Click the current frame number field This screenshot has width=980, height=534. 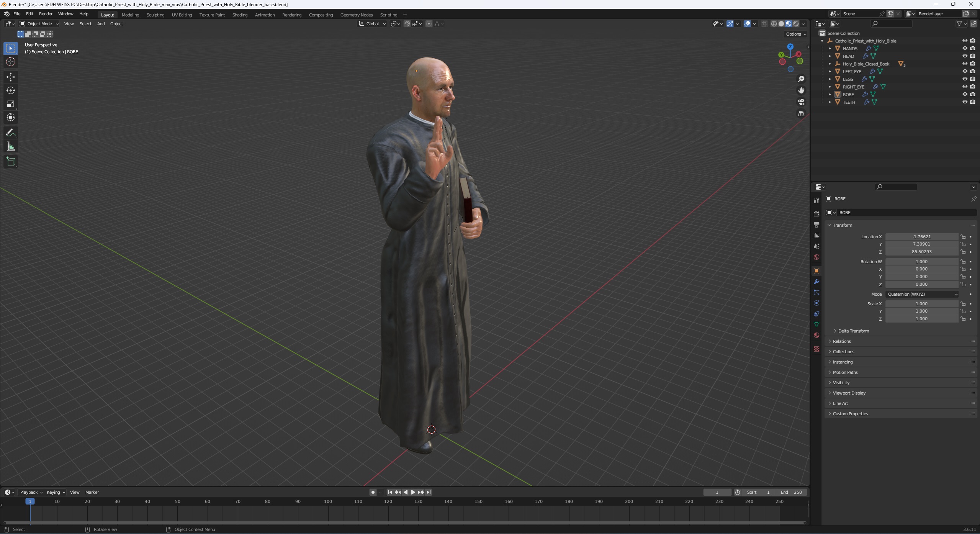tap(717, 492)
